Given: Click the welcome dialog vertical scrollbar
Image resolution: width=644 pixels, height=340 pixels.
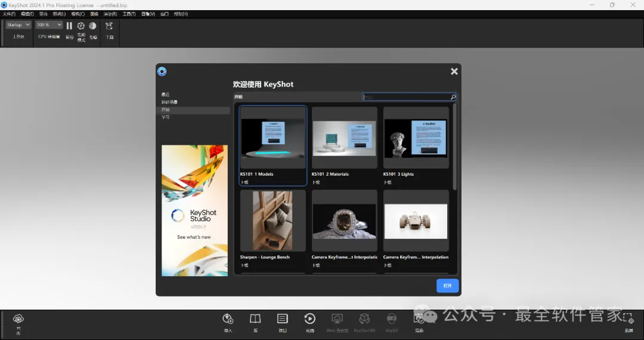Looking at the screenshot, I should click(x=454, y=147).
